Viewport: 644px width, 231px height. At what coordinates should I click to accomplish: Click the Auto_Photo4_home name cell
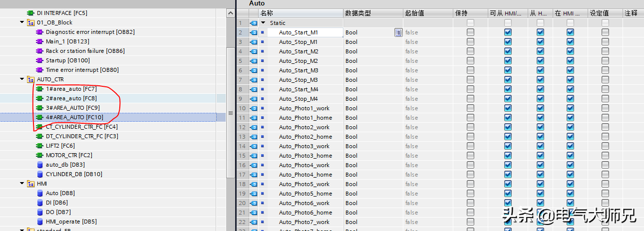point(306,175)
